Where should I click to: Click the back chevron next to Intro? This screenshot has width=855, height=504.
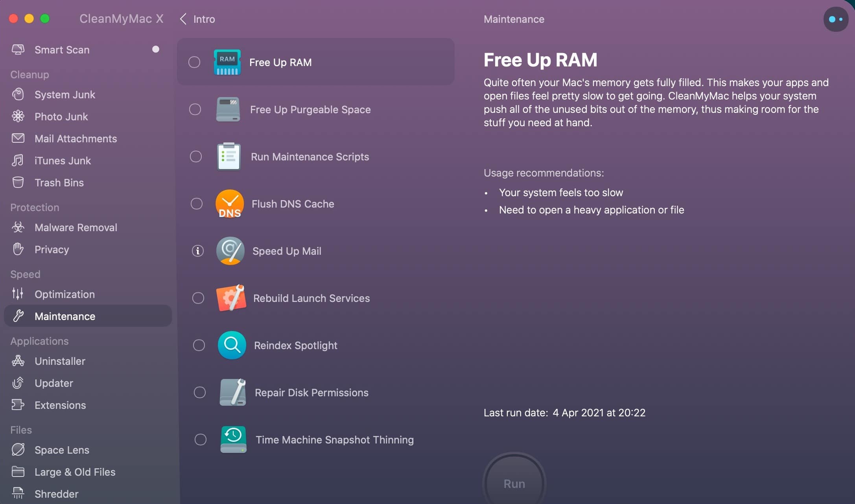pos(182,19)
